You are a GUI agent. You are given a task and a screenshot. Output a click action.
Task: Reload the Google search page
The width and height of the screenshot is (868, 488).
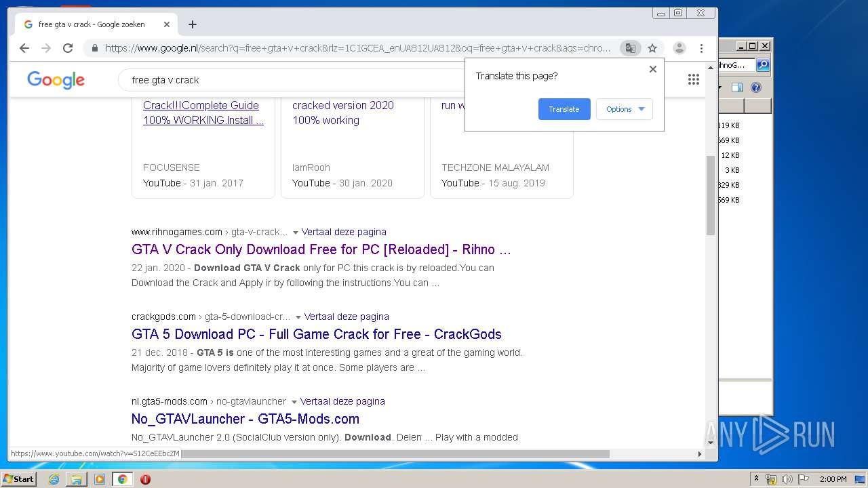pyautogui.click(x=68, y=48)
